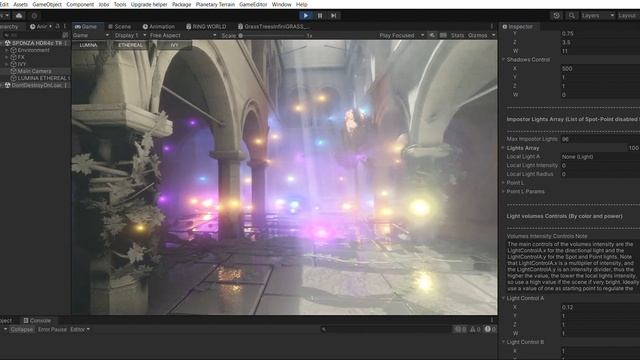Click the Pause button
The height and width of the screenshot is (360, 640).
point(320,16)
